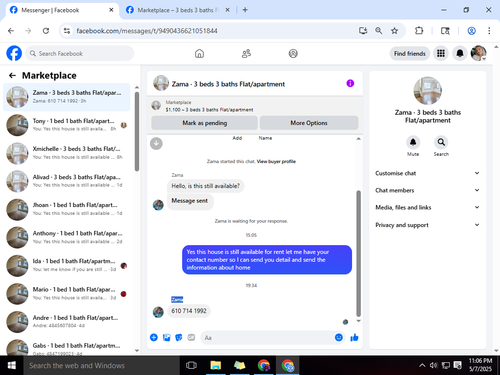Open the emoji picker icon
Screen dimensions: 500x375
(339, 338)
